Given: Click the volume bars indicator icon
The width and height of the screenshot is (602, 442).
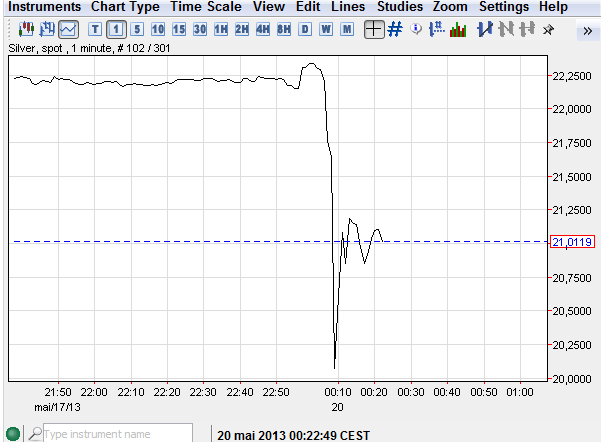Looking at the screenshot, I should pyautogui.click(x=458, y=29).
